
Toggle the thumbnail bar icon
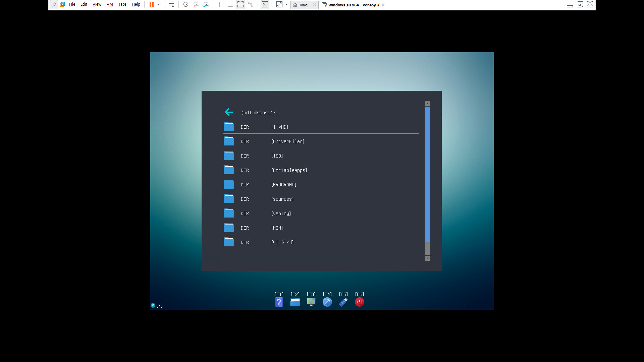[230, 5]
